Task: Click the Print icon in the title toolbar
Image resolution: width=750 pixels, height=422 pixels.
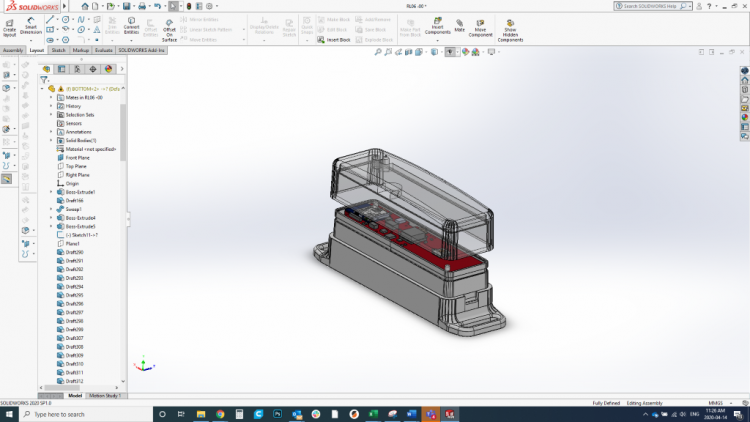Action: 142,6
